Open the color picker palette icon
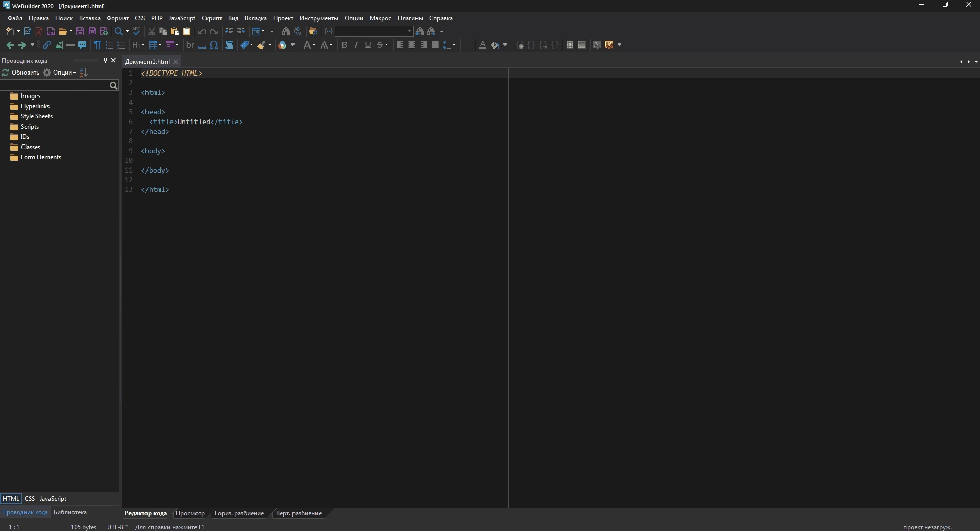980x531 pixels. click(282, 45)
